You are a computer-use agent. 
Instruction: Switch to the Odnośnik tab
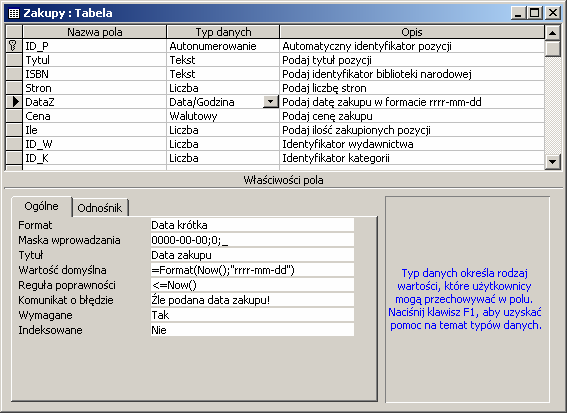click(100, 208)
